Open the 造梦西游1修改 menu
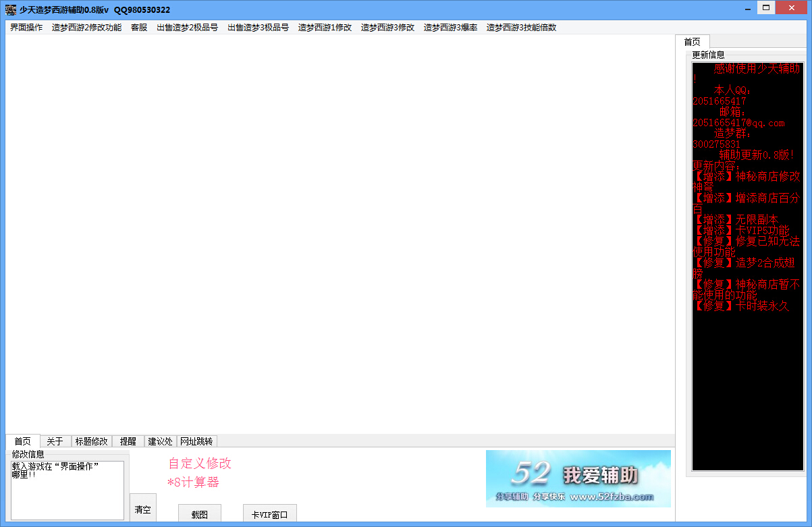Viewport: 812px width, 527px height. [325, 28]
